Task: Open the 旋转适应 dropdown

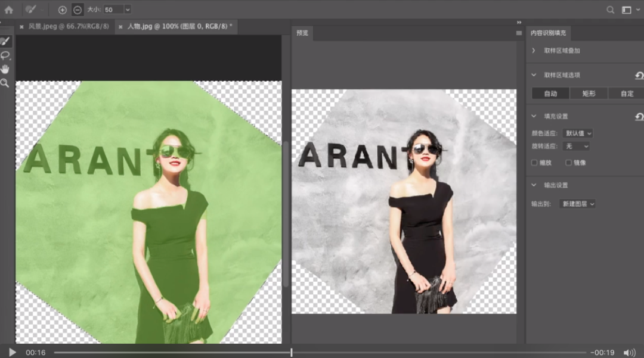Action: pyautogui.click(x=576, y=146)
